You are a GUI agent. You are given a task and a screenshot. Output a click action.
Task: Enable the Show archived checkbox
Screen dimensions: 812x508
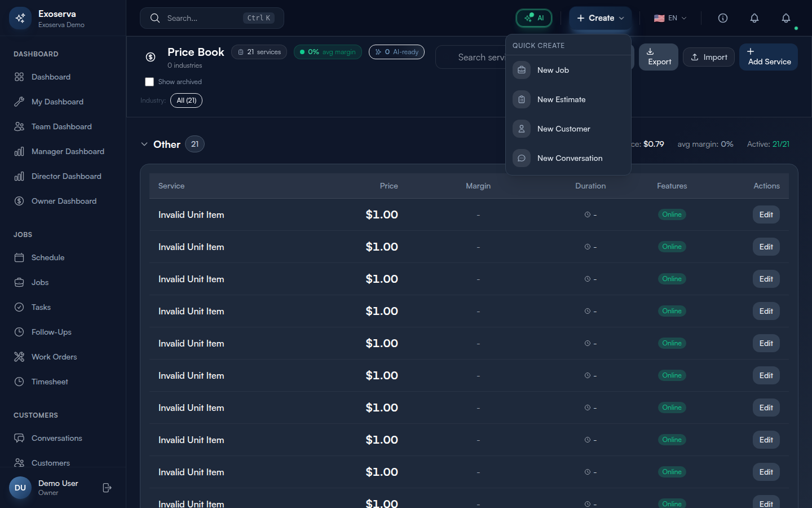[149, 82]
